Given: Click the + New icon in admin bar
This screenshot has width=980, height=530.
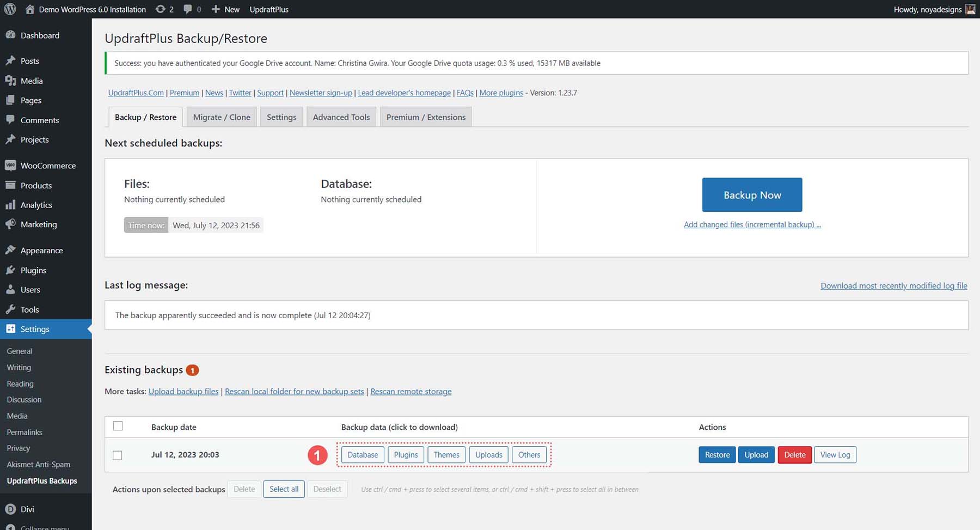Looking at the screenshot, I should 216,9.
